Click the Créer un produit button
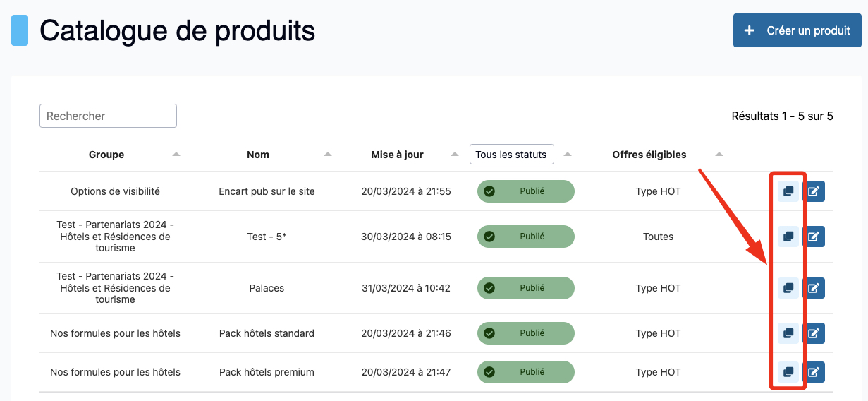 coord(797,30)
